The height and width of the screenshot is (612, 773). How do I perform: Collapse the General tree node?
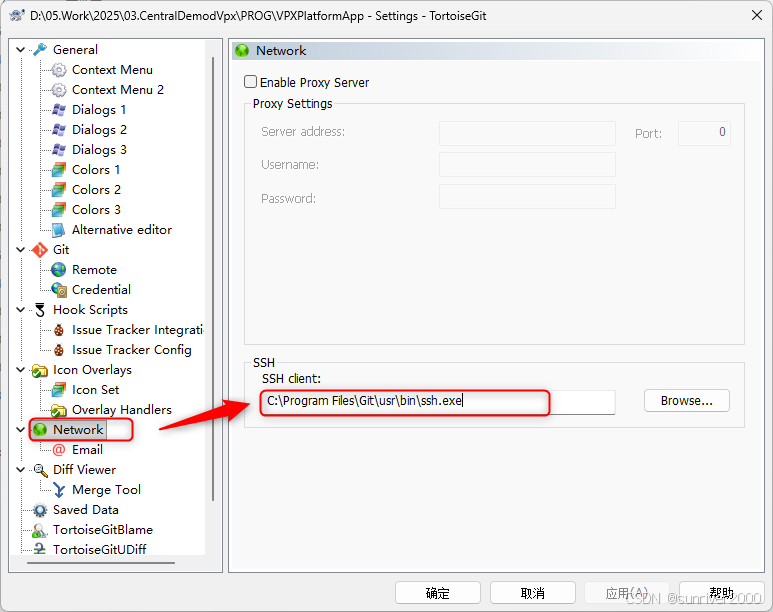click(x=21, y=49)
